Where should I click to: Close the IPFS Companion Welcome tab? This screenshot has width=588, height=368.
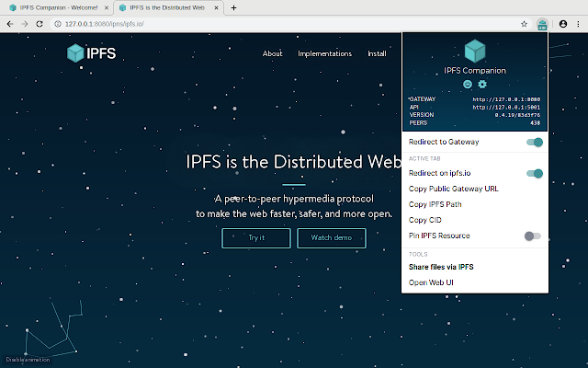pos(107,7)
